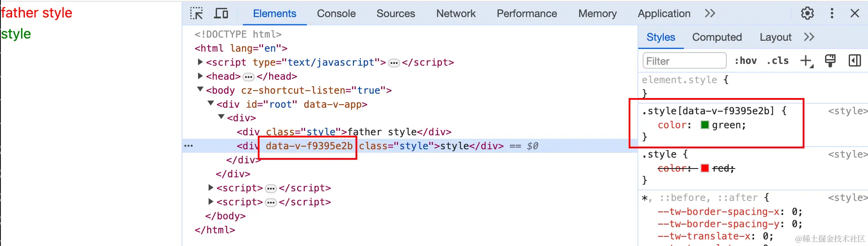Select the Layout sidebar tab
Screen dimensions: 868x246
click(x=776, y=37)
